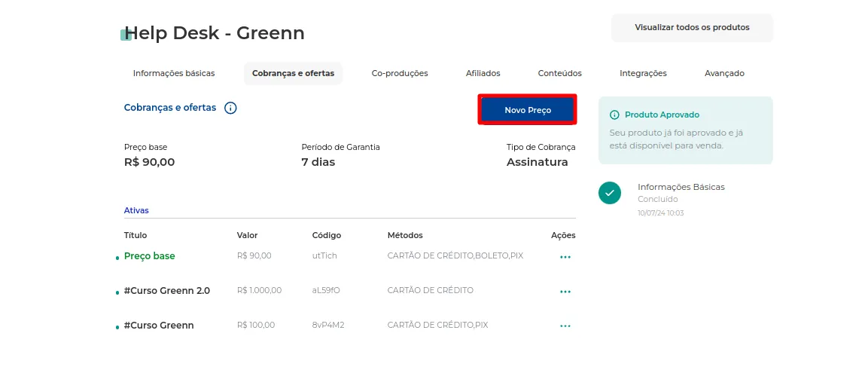Click the Produto Aprovado status card

[x=685, y=130]
